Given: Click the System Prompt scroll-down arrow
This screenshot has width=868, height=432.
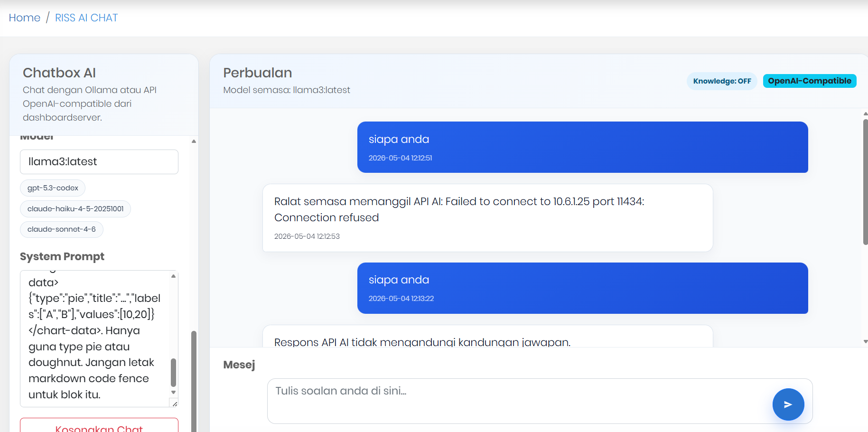Looking at the screenshot, I should tap(173, 392).
